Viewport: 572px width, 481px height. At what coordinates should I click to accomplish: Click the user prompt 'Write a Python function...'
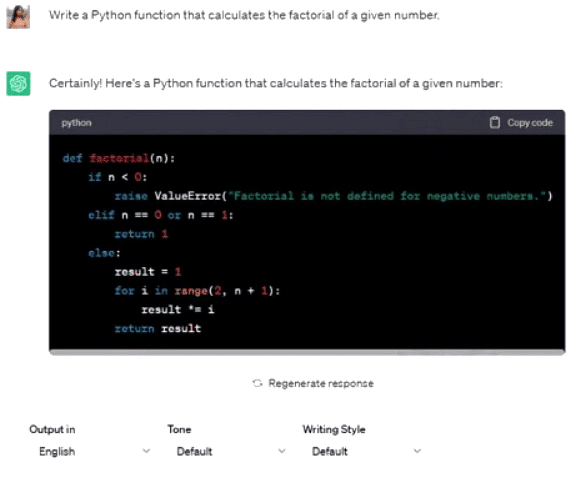click(x=244, y=15)
